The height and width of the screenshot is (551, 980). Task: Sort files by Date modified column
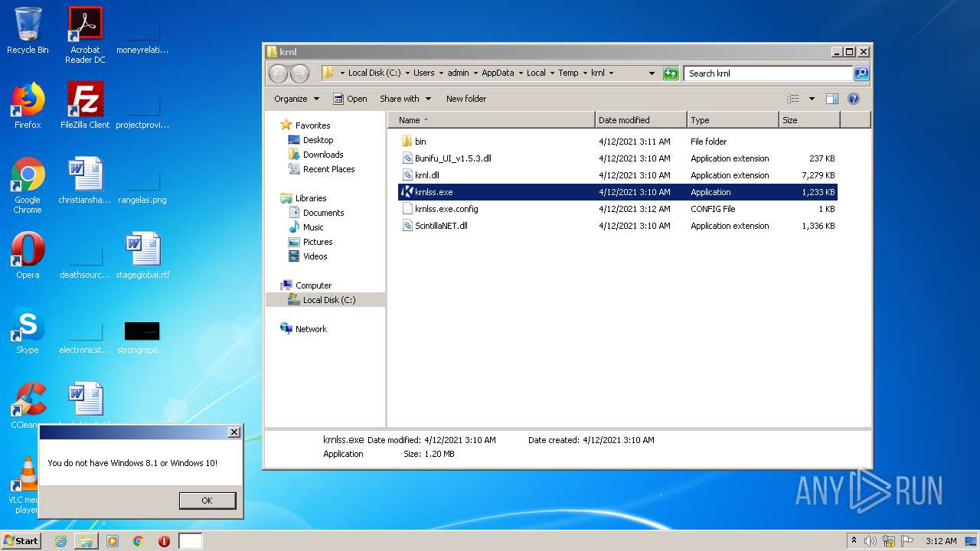(x=640, y=120)
